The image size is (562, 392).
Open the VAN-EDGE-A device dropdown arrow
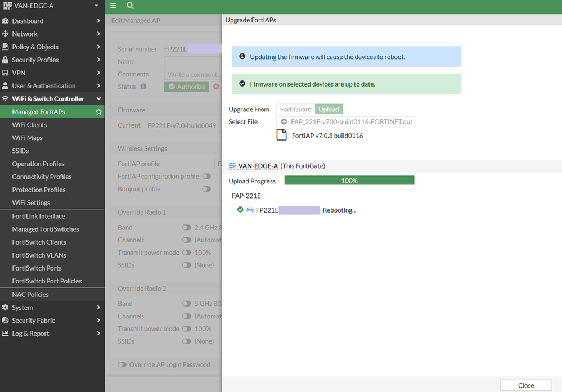(x=96, y=6)
